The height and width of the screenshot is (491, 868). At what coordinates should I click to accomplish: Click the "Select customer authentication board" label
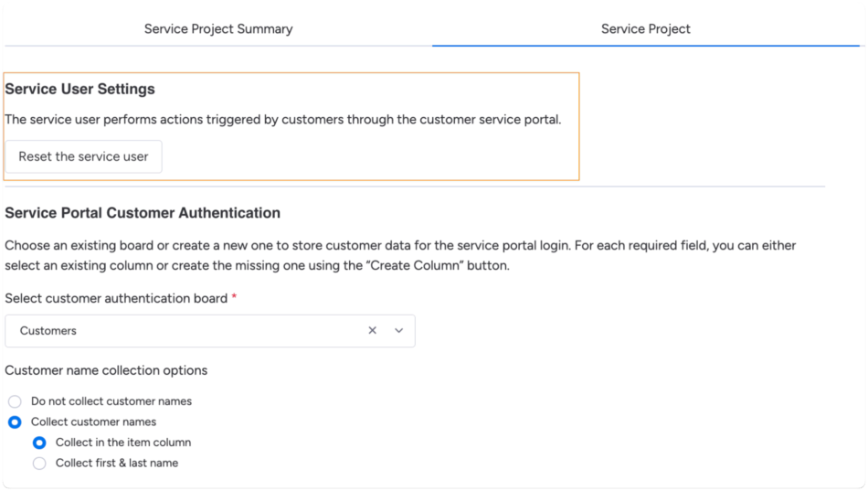[x=116, y=298]
